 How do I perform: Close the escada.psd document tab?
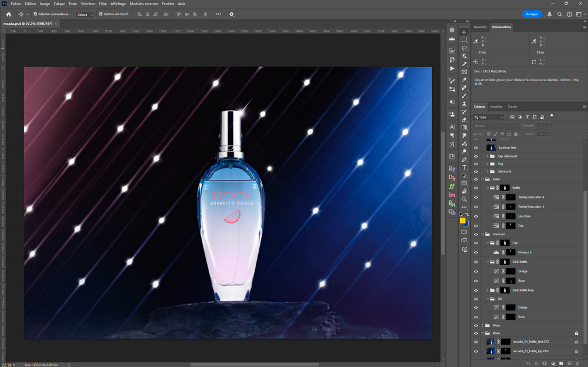(x=56, y=24)
